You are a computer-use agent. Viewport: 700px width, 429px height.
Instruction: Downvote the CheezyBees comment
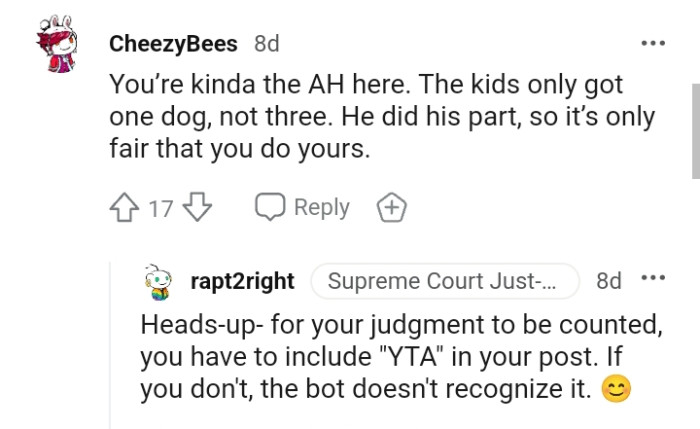(x=198, y=208)
